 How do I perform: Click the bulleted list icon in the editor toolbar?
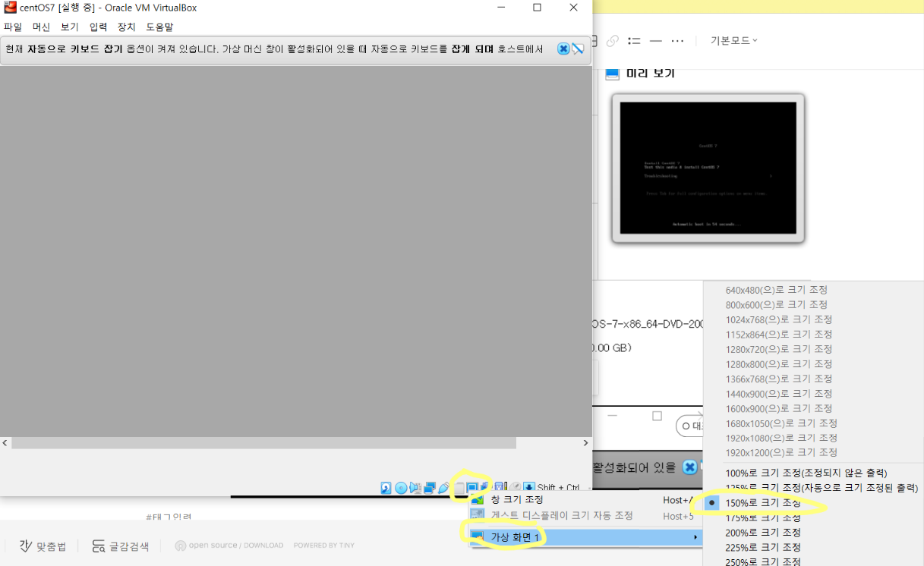coord(635,40)
